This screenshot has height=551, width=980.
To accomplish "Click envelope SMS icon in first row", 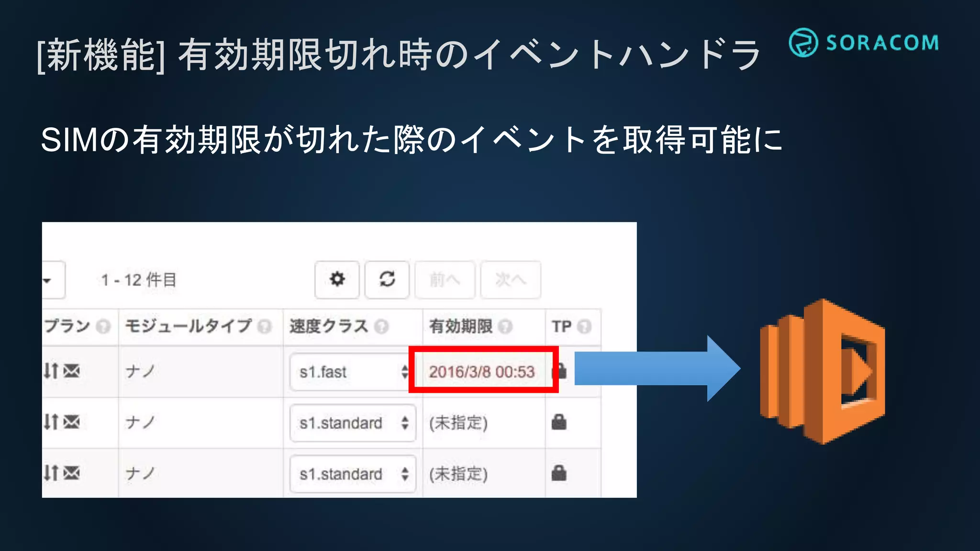I will 72,371.
